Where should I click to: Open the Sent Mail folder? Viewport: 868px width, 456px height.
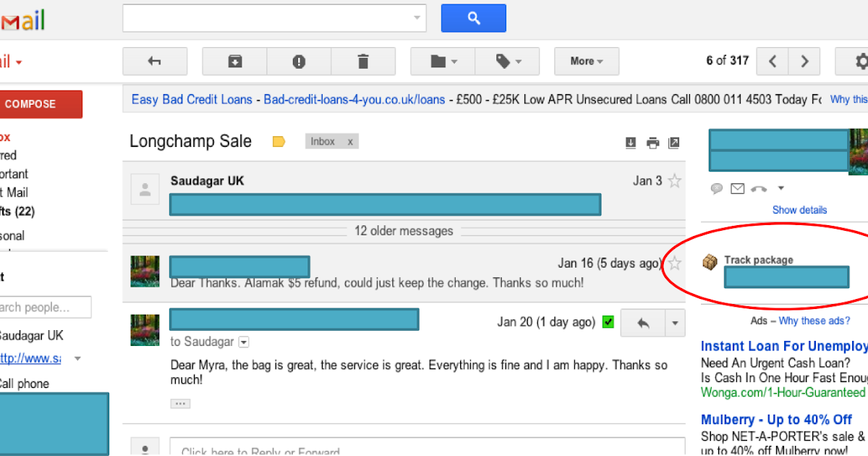tap(14, 193)
